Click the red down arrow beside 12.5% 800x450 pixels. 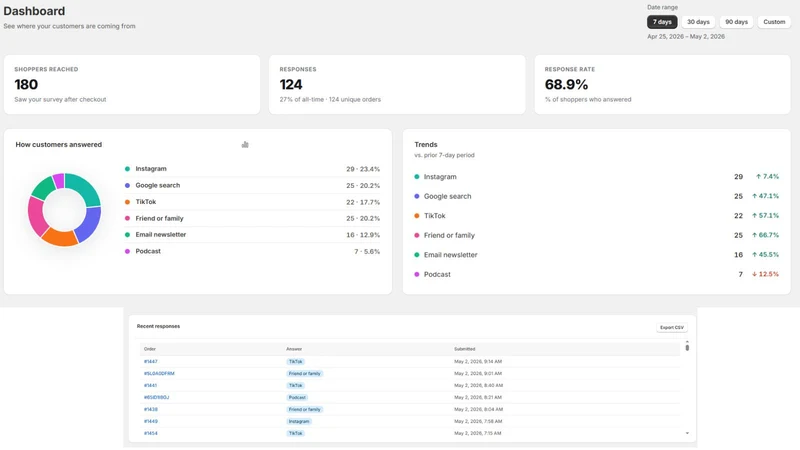coord(755,274)
